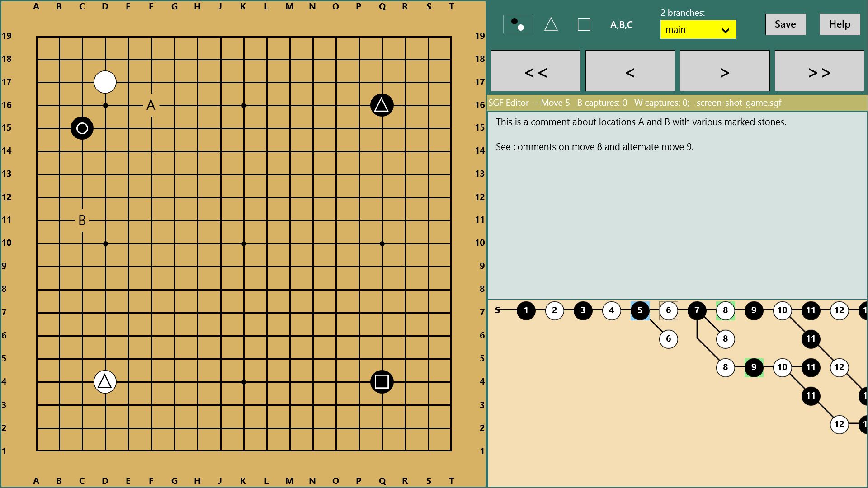Select green-highlighted move 9 in lower branch

point(754,367)
